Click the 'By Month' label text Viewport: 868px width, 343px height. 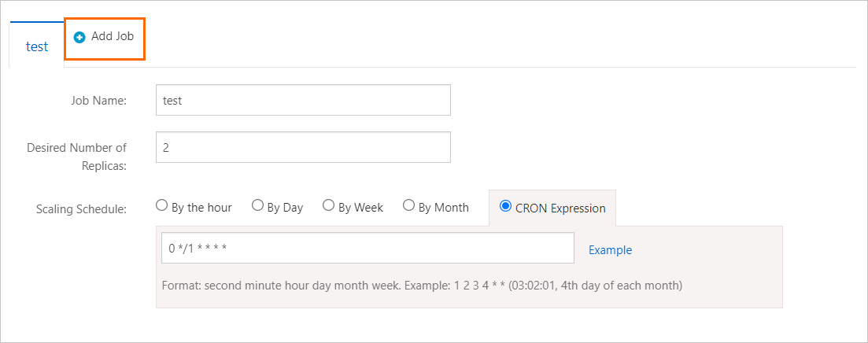pyautogui.click(x=443, y=208)
